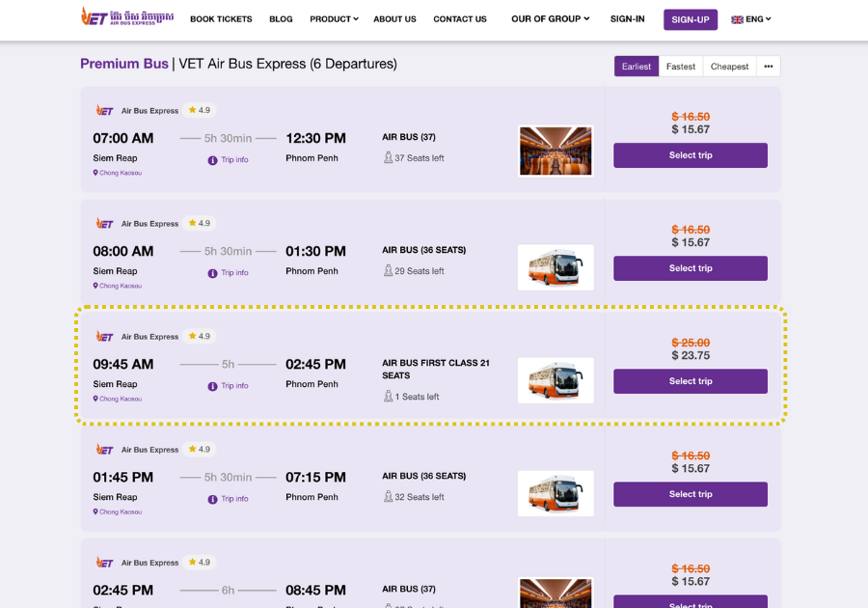Click the UK flag language icon
This screenshot has height=608, width=868.
[x=737, y=19]
